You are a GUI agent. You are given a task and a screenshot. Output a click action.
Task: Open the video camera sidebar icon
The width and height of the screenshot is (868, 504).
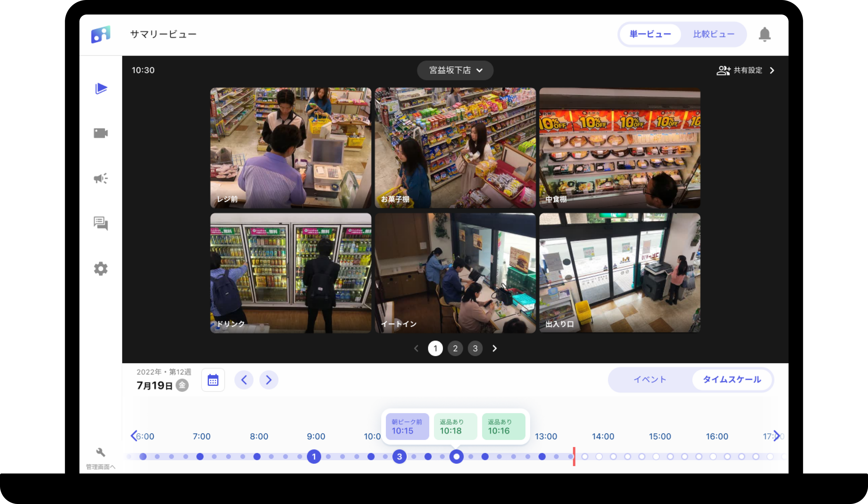point(101,133)
